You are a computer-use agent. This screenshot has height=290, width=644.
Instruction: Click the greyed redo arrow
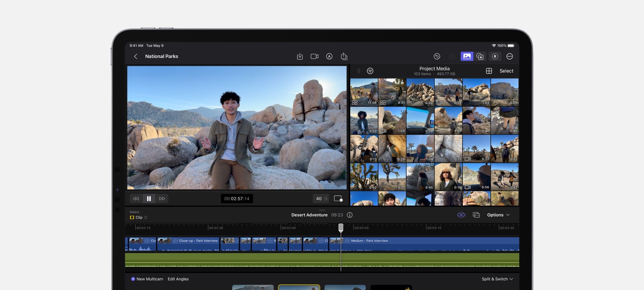pyautogui.click(x=452, y=56)
